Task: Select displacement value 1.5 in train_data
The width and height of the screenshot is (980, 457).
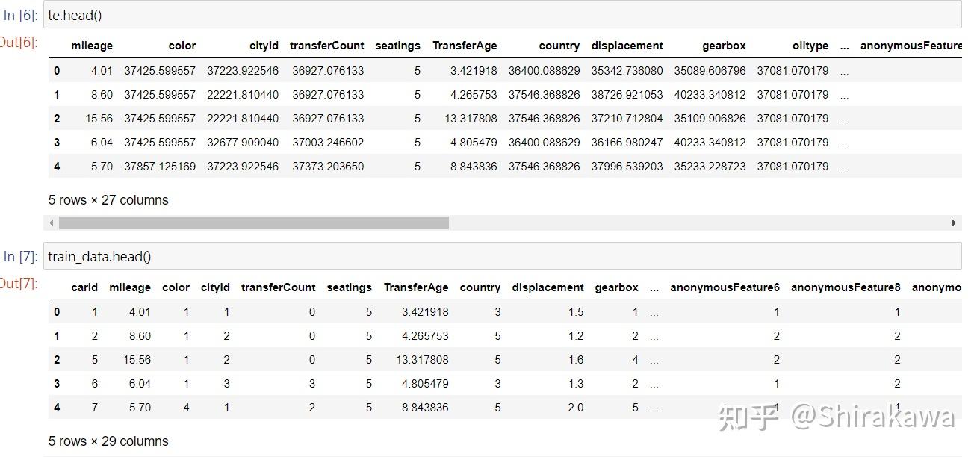Action: click(575, 312)
